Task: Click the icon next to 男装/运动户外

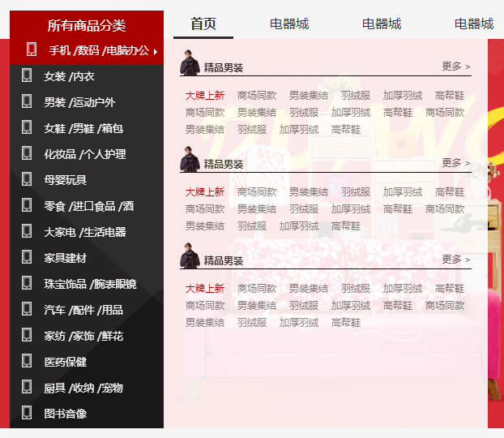Action: (27, 102)
